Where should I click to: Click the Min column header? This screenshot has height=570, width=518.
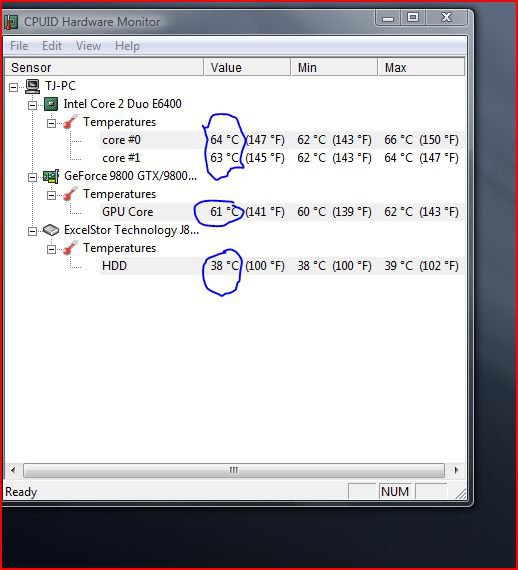(334, 68)
